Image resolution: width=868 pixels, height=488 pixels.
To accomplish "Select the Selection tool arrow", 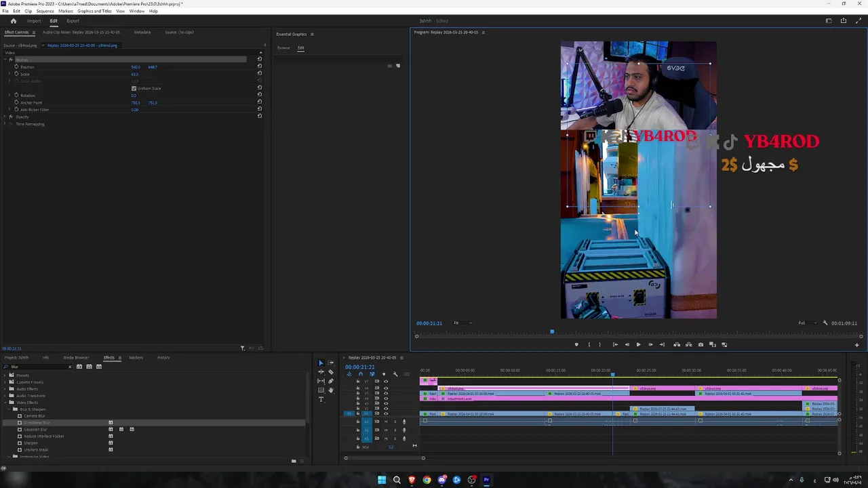I will coord(321,363).
